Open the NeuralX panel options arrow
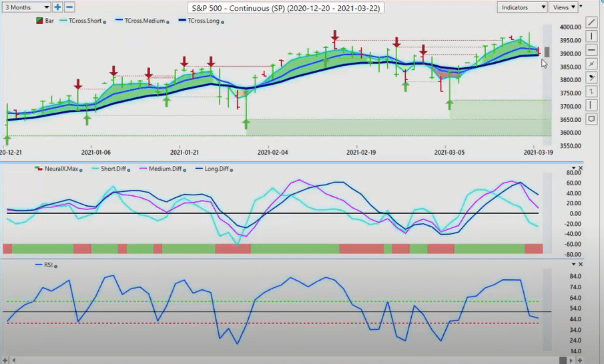The height and width of the screenshot is (364, 604). pyautogui.click(x=573, y=168)
